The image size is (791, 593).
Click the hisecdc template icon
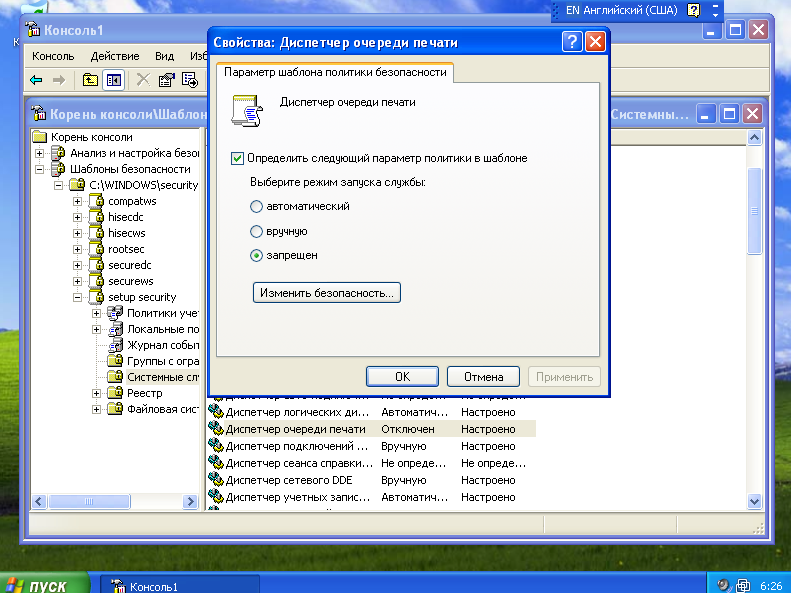pos(97,217)
